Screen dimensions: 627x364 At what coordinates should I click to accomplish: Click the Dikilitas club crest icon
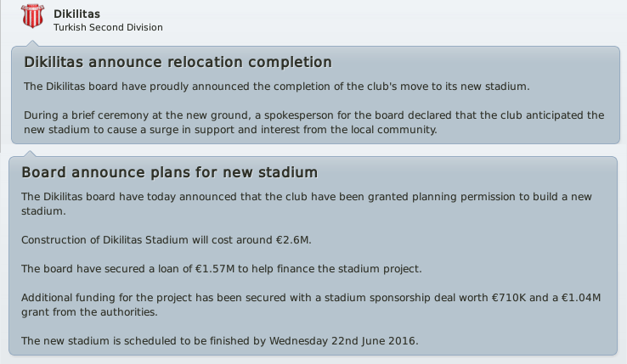click(32, 16)
